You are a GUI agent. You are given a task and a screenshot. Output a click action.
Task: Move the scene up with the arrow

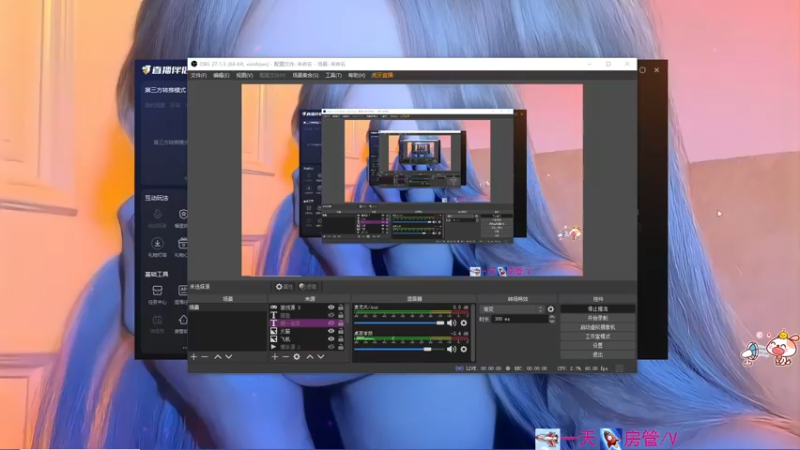(218, 357)
